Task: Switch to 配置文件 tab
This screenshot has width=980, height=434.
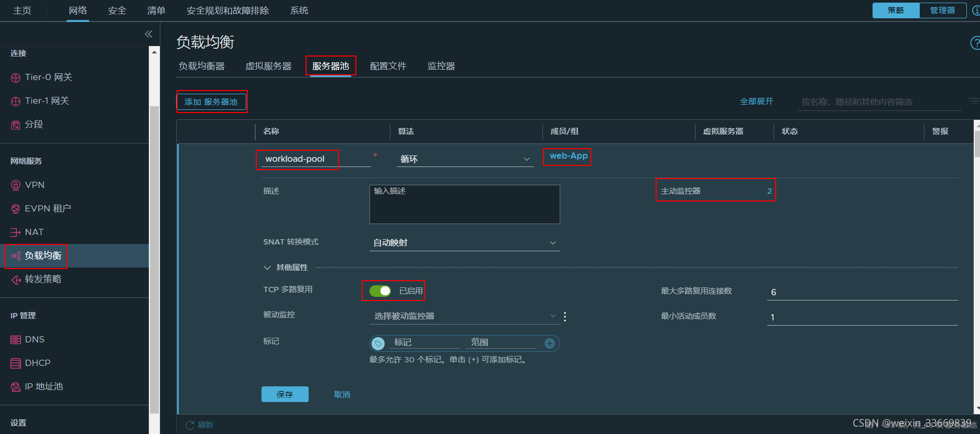Action: 388,66
